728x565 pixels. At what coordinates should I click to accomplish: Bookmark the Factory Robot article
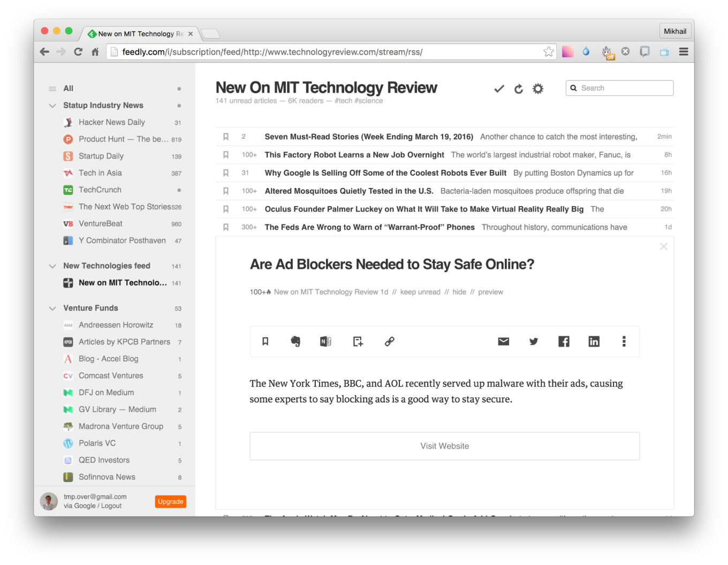pyautogui.click(x=226, y=155)
